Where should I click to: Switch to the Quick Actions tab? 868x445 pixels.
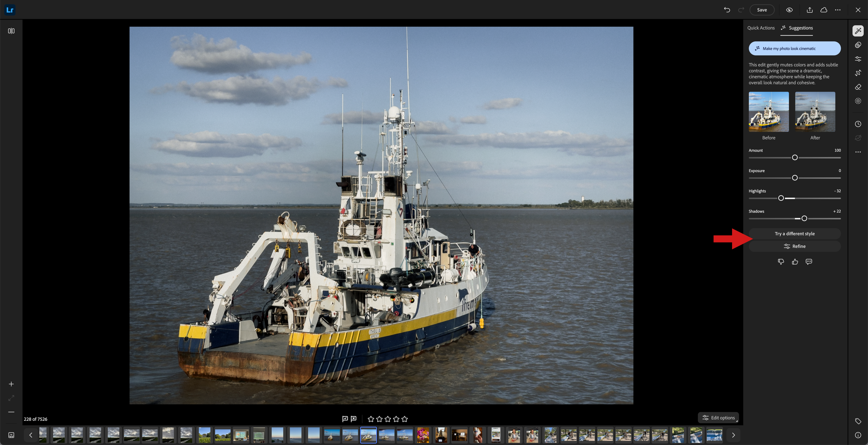point(761,28)
